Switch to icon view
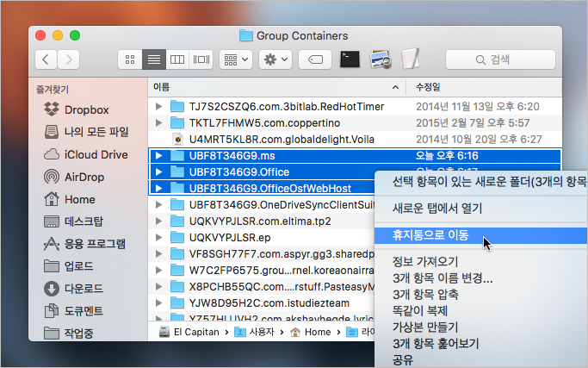 coord(130,59)
